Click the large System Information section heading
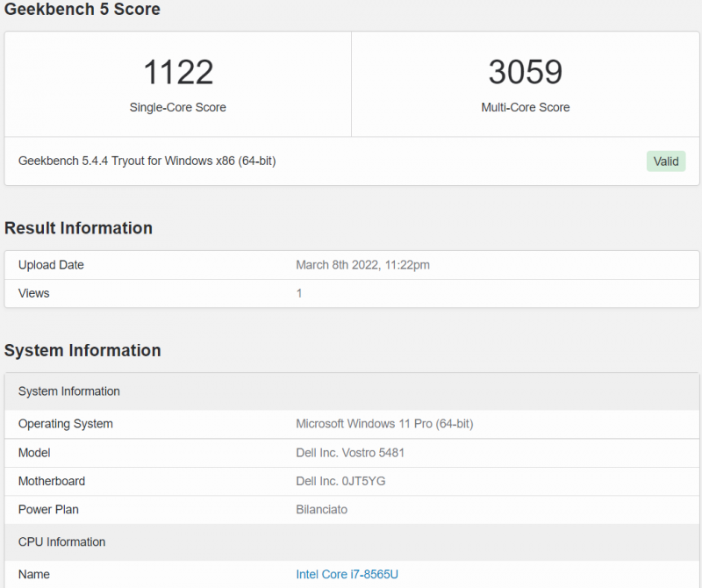702x588 pixels. 82,351
